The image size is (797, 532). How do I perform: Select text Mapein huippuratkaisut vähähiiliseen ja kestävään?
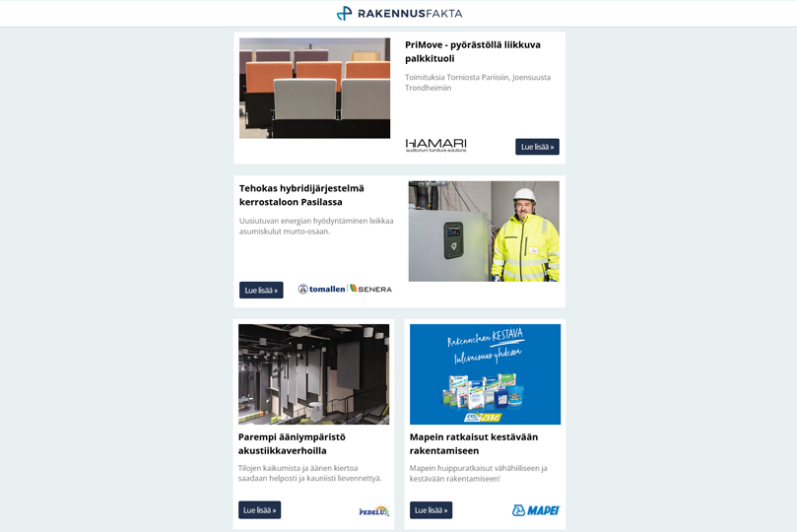click(x=479, y=473)
